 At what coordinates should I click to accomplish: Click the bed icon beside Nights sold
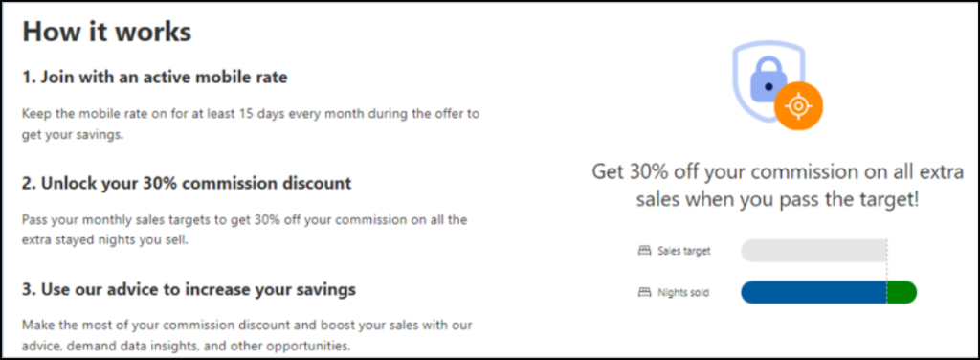click(x=644, y=292)
